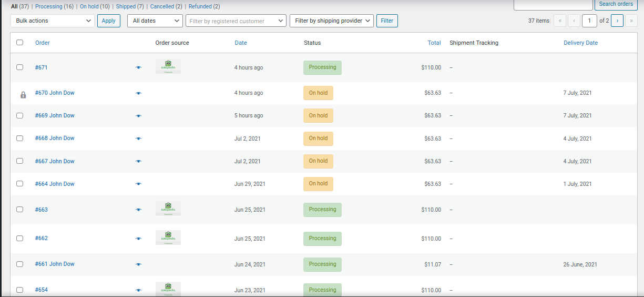This screenshot has height=297, width=644.
Task: Click the Search orders button
Action: coord(616,4)
